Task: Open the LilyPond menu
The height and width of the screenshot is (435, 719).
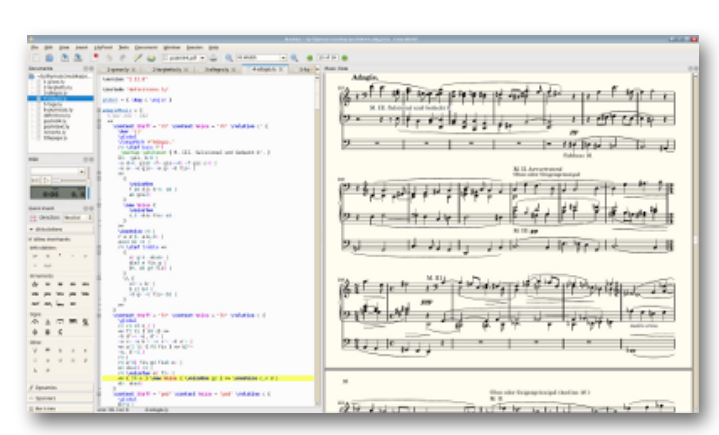Action: pyautogui.click(x=103, y=47)
